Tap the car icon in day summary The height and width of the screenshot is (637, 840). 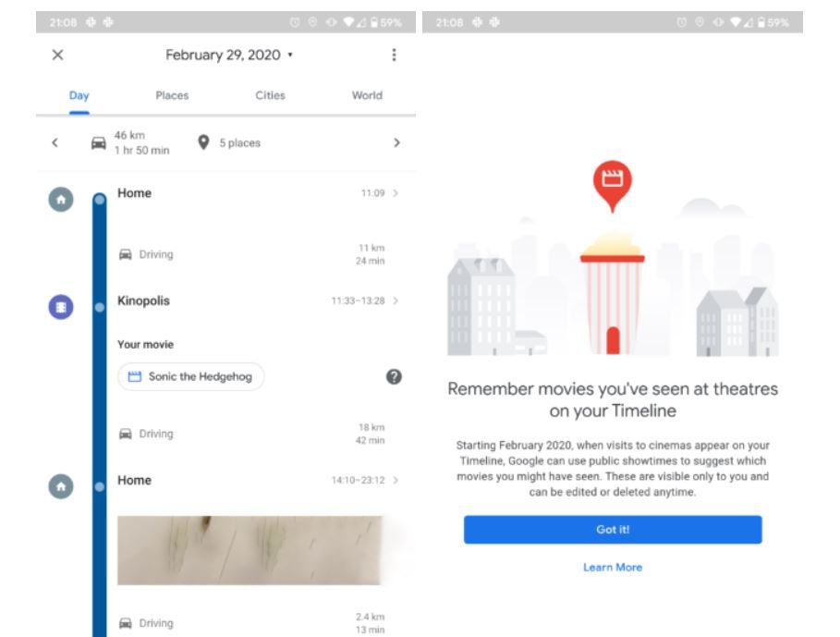point(98,143)
